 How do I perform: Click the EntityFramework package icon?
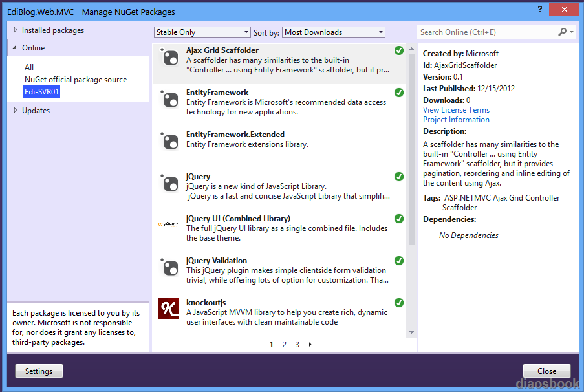(x=169, y=100)
